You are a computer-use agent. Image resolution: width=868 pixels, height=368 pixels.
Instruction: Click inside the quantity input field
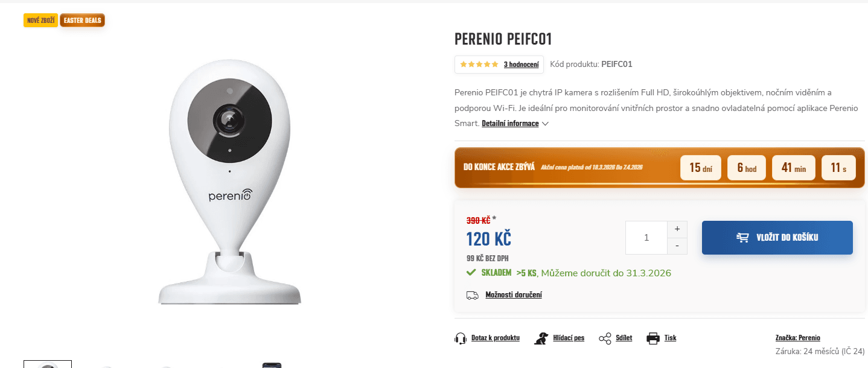tap(646, 237)
